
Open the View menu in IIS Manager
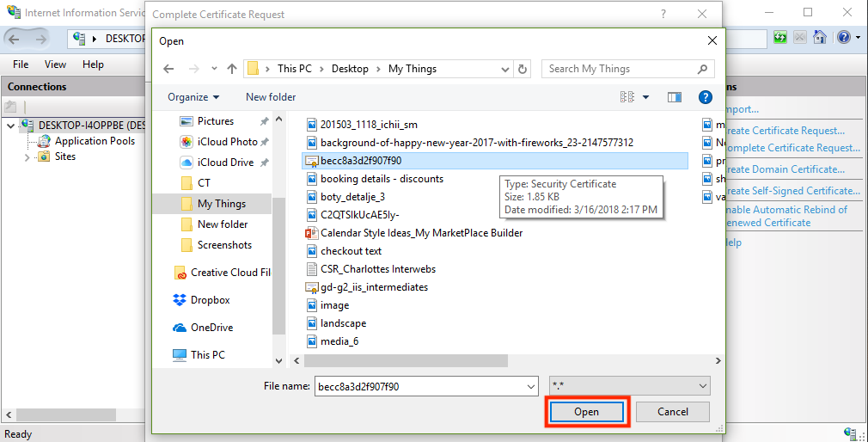[55, 64]
